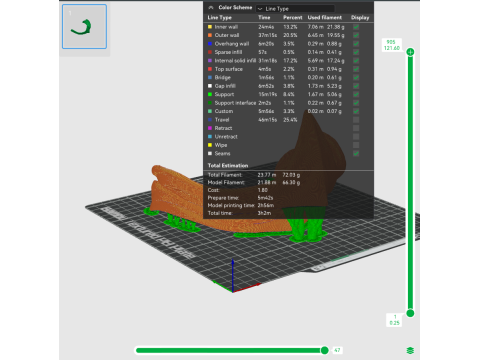This screenshot has width=480, height=360.
Task: Enable Wipe display checkbox
Action: 356,145
